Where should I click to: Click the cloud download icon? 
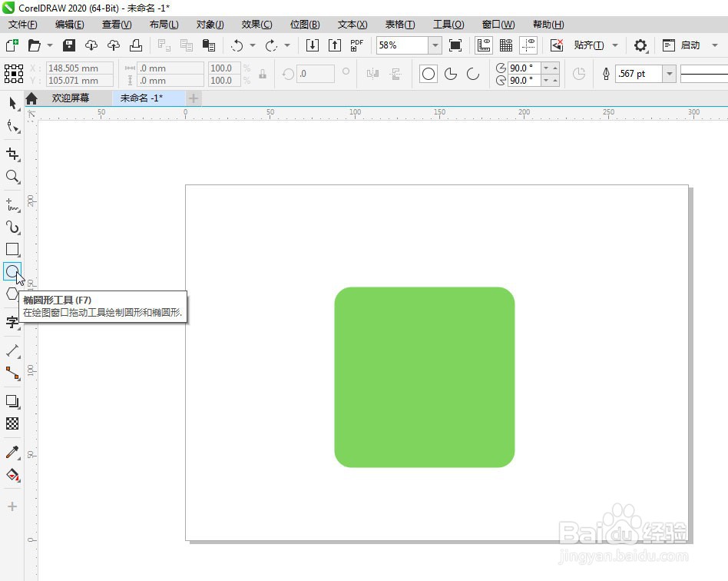[x=91, y=45]
